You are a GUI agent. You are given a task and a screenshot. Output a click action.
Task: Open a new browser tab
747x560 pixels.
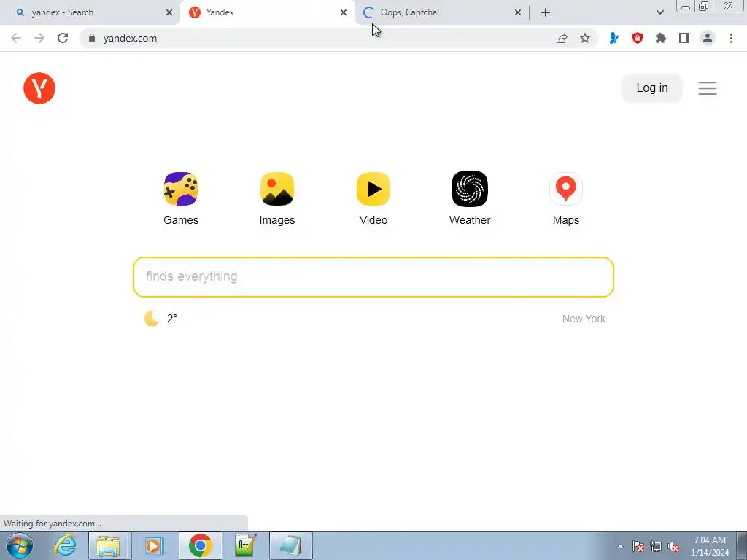click(546, 12)
